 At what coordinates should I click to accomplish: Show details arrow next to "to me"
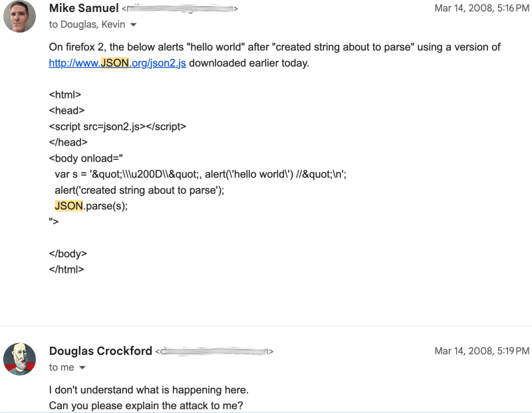coord(82,368)
